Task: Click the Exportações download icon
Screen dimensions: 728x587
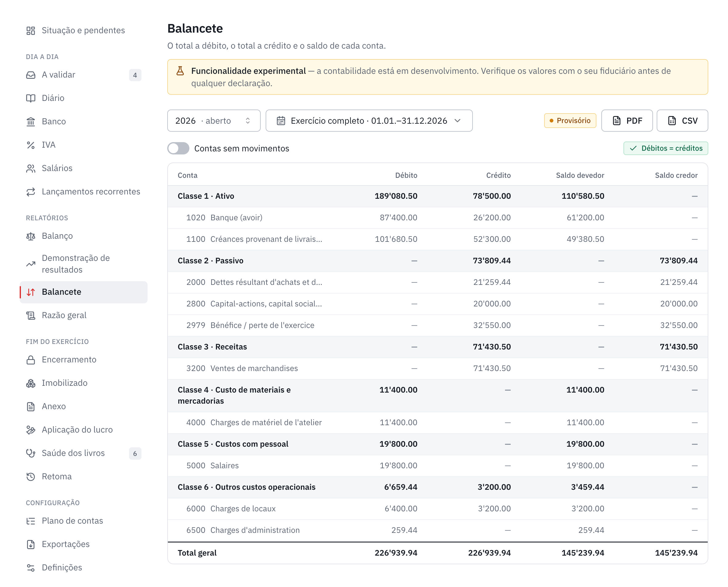Action: click(x=31, y=544)
